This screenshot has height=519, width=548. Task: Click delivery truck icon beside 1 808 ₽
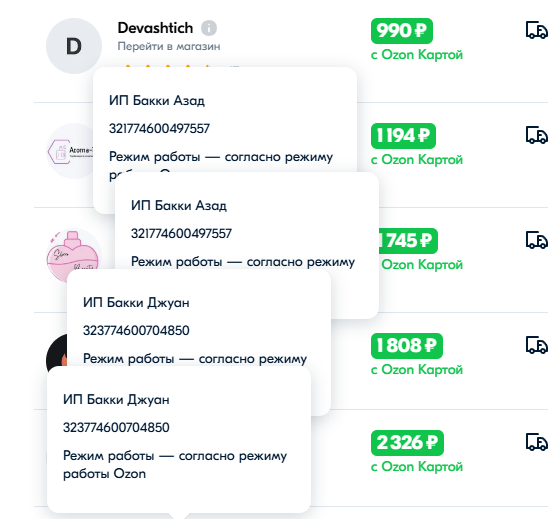(x=536, y=345)
